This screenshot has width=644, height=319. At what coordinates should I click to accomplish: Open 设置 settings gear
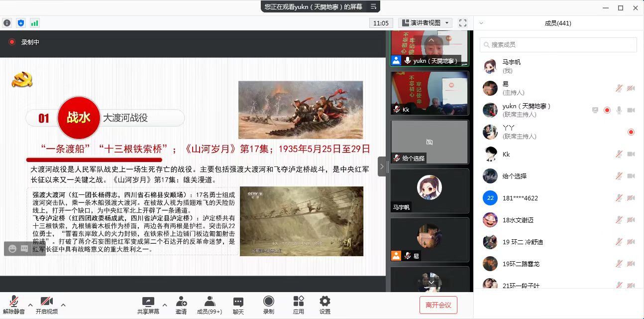325,305
